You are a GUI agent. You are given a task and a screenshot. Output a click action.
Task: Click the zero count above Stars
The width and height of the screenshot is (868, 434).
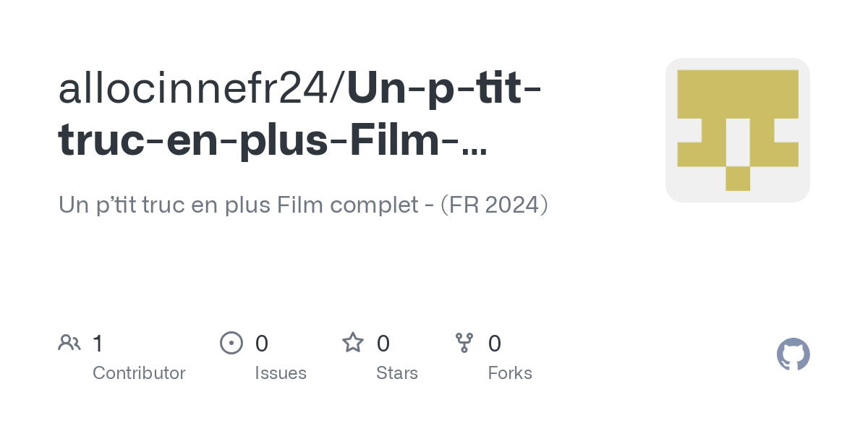[x=383, y=344]
